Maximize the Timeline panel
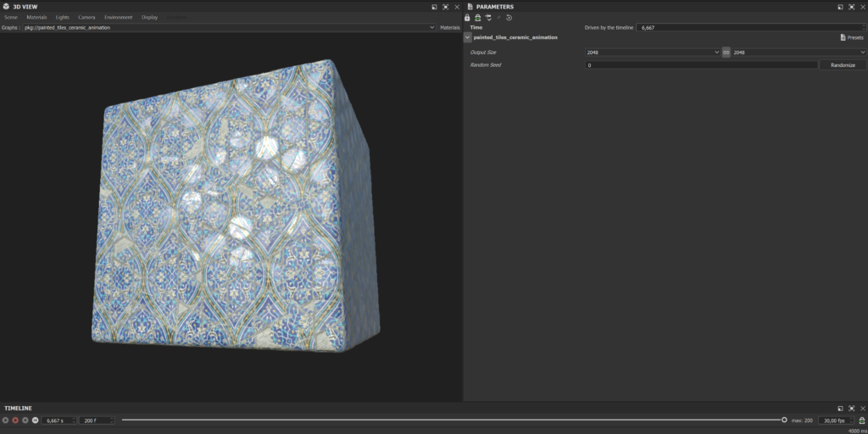Image resolution: width=868 pixels, height=434 pixels. click(x=851, y=409)
